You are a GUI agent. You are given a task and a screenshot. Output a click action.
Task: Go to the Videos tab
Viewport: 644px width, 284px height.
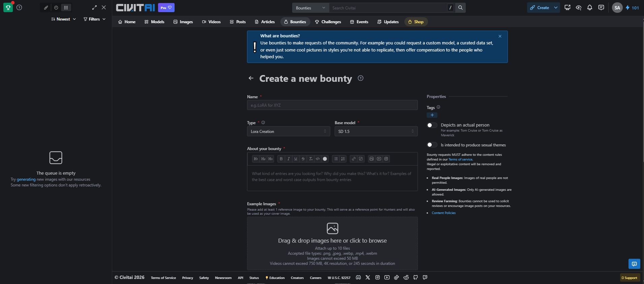tap(211, 22)
